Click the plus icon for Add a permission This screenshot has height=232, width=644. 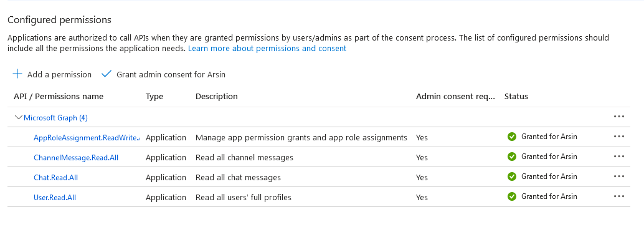17,74
